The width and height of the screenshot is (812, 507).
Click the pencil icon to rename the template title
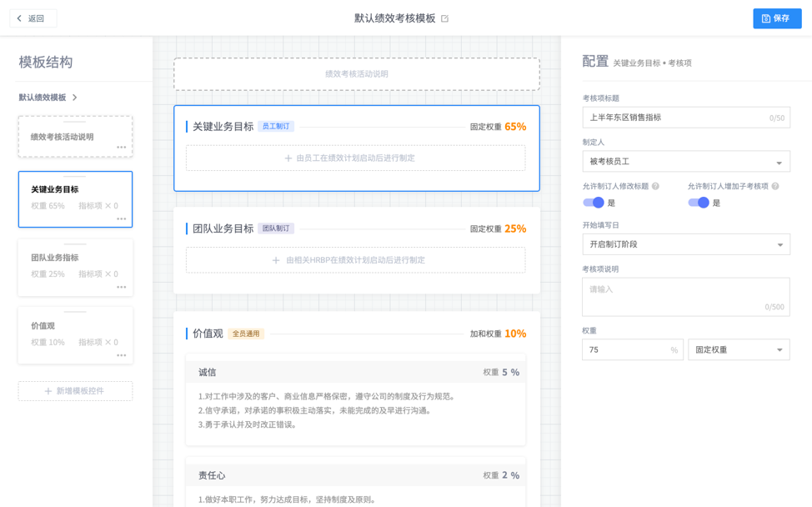445,18
